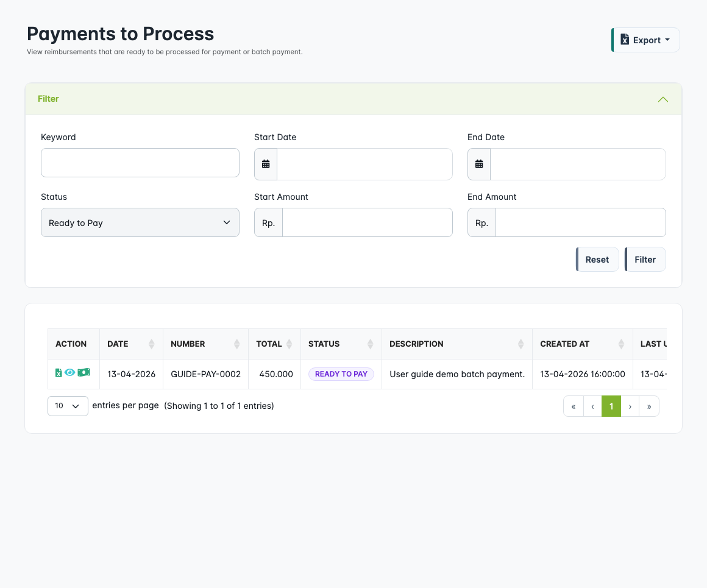Jump to the last page with double-arrow control
The height and width of the screenshot is (588, 707).
[x=649, y=406]
